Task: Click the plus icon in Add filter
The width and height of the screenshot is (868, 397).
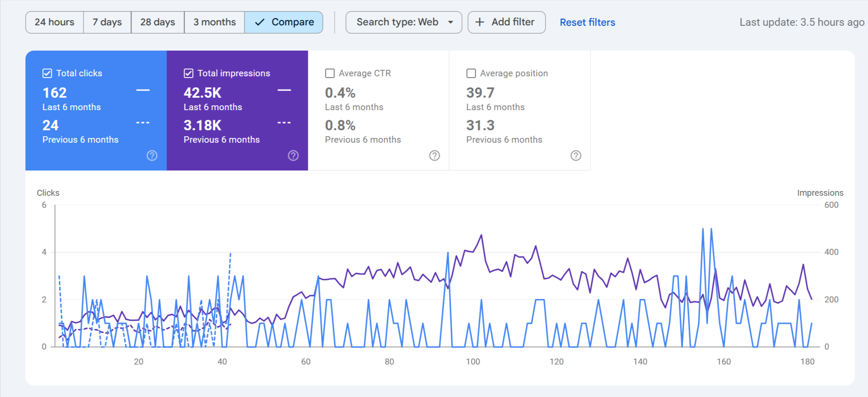Action: (480, 22)
